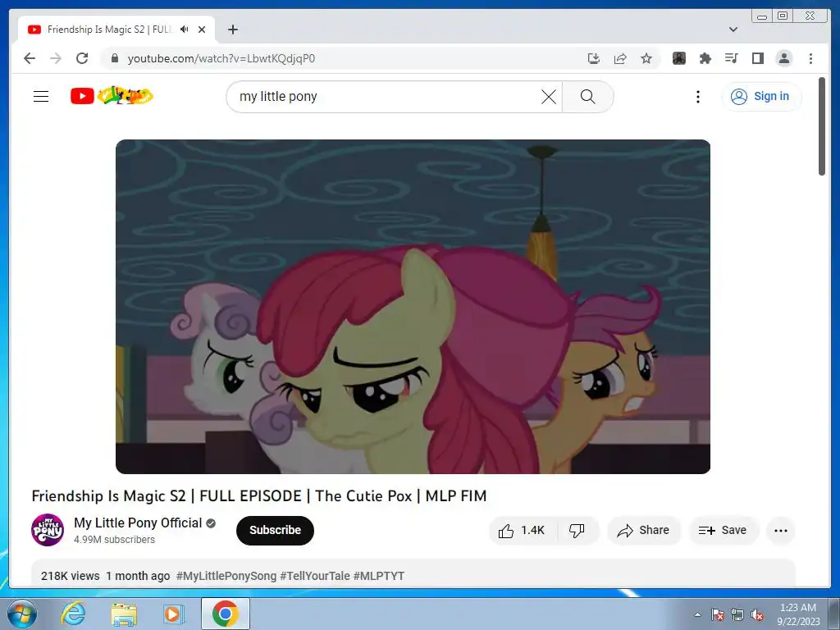Open My Little Pony Official channel avatar

[48, 530]
